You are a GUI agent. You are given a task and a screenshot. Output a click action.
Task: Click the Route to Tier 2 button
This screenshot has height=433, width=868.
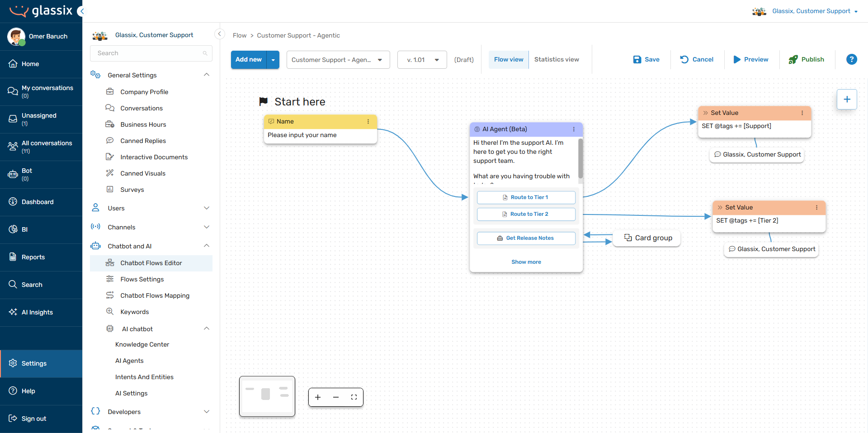pos(526,214)
